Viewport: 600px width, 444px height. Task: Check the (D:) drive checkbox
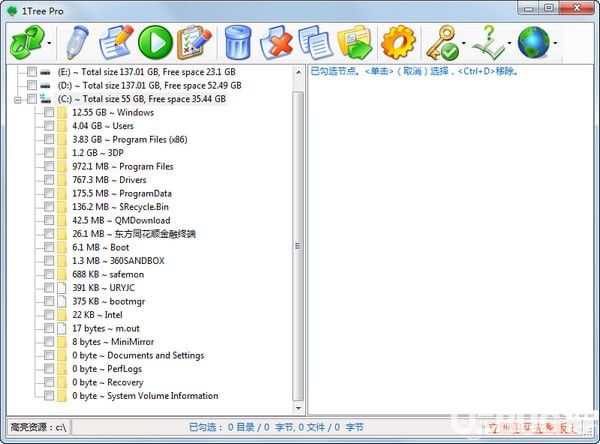(x=32, y=85)
